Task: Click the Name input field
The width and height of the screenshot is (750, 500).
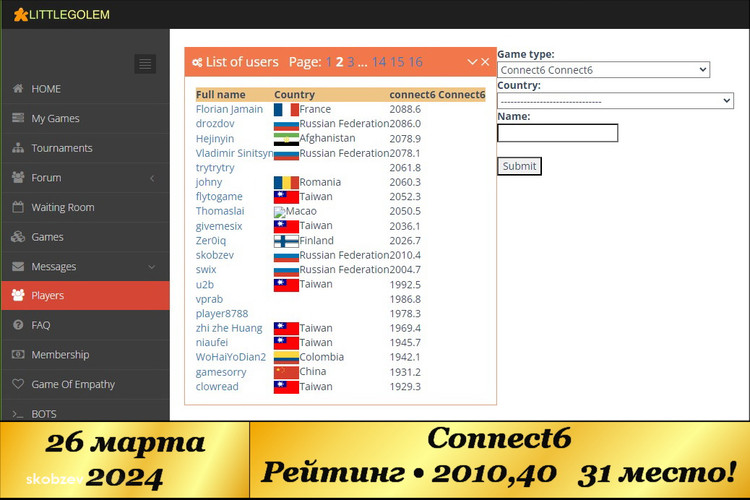Action: point(557,133)
